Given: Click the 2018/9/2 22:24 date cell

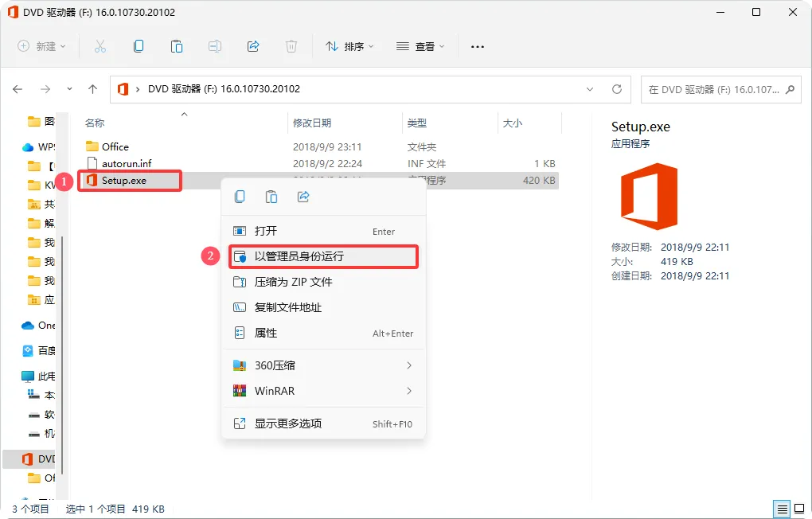Looking at the screenshot, I should (327, 164).
